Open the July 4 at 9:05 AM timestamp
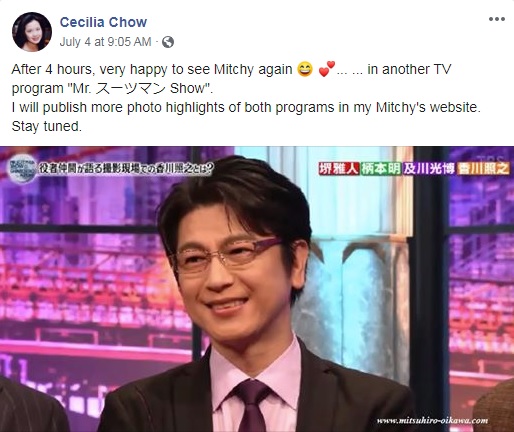 click(105, 42)
